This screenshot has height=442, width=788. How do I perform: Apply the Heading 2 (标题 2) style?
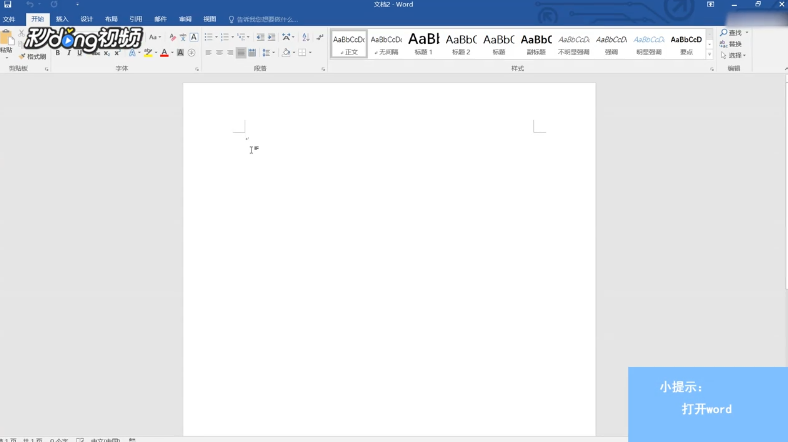click(x=461, y=44)
